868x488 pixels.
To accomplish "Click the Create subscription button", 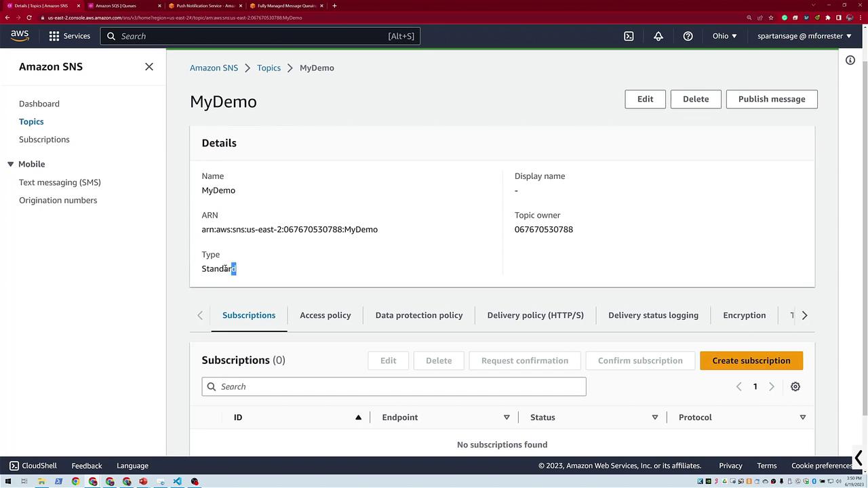I will coord(751,361).
